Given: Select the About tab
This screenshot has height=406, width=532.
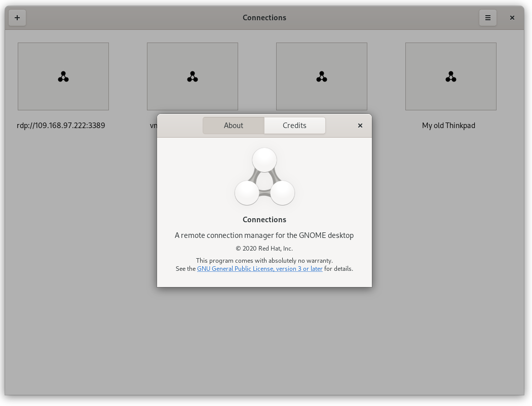Looking at the screenshot, I should coord(234,125).
